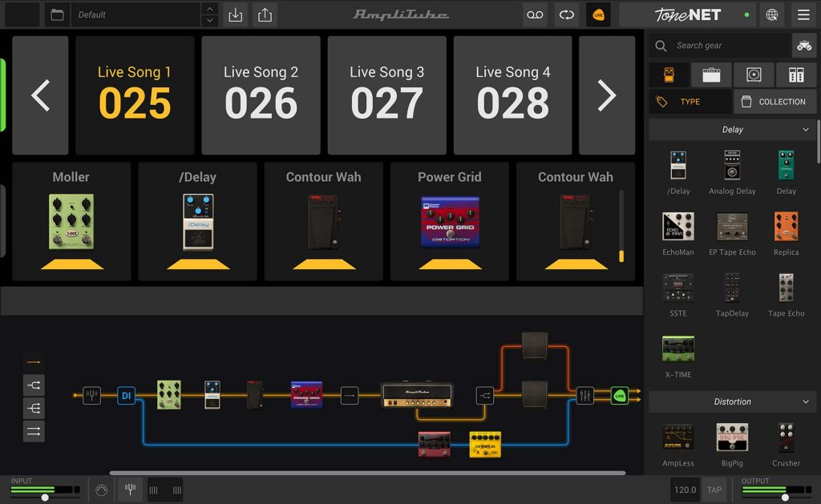Collapse the Delay gear section
Viewport: 821px width, 504px height.
coord(806,130)
